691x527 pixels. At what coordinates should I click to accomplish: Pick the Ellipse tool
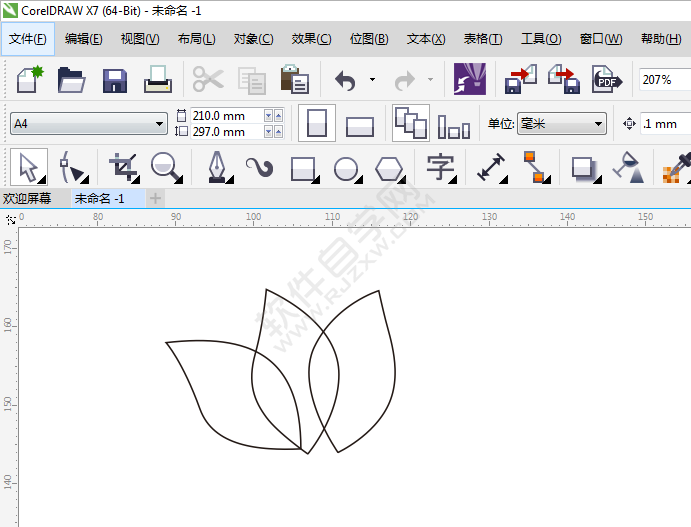[346, 167]
